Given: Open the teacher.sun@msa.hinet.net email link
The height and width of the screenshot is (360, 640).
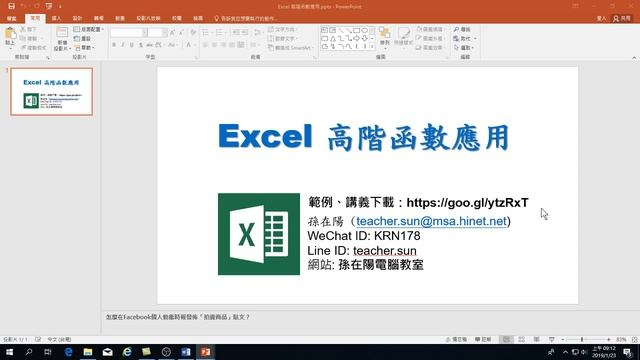Looking at the screenshot, I should point(431,221).
